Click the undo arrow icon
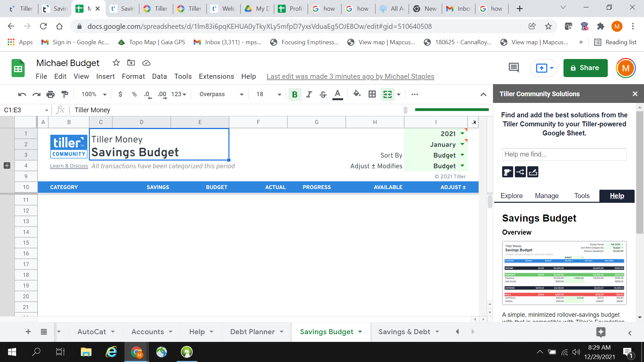Viewport: 644px width, 362px height. coord(22,94)
